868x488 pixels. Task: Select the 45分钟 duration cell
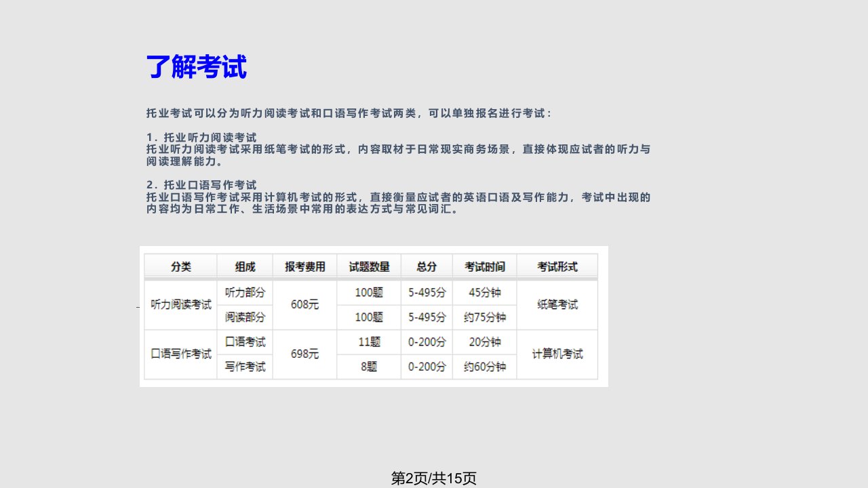pyautogui.click(x=484, y=293)
